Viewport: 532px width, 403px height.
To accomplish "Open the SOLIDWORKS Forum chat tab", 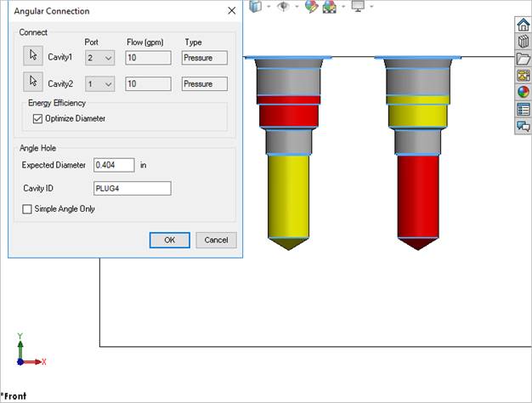I will pyautogui.click(x=524, y=127).
